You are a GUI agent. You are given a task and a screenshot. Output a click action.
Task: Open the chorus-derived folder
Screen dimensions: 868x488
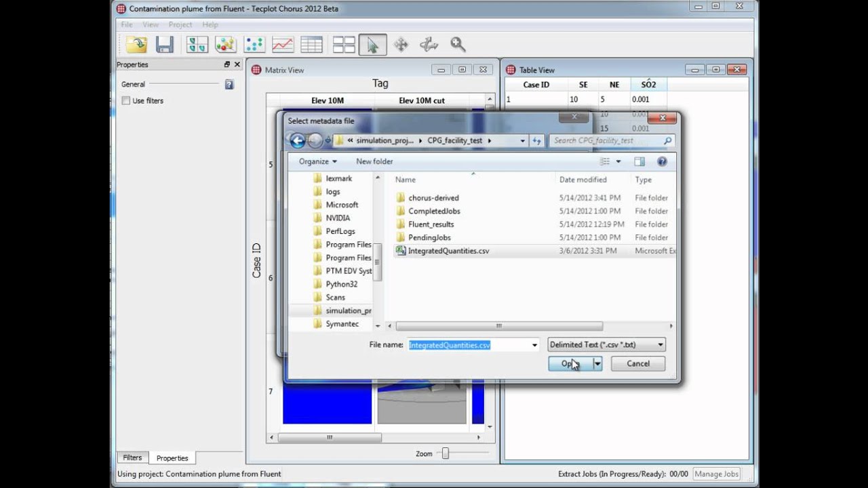coord(433,198)
